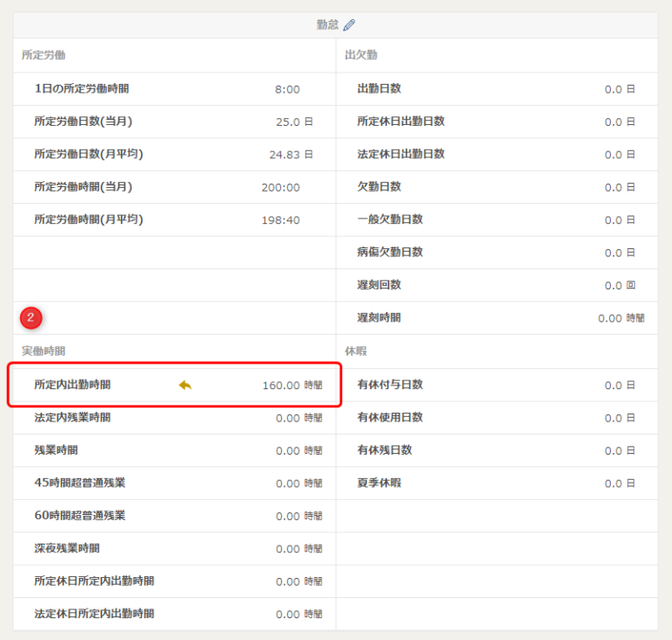Select the 25.0 value for 所定労働日数(当月)
This screenshot has height=640, width=672.
point(288,122)
